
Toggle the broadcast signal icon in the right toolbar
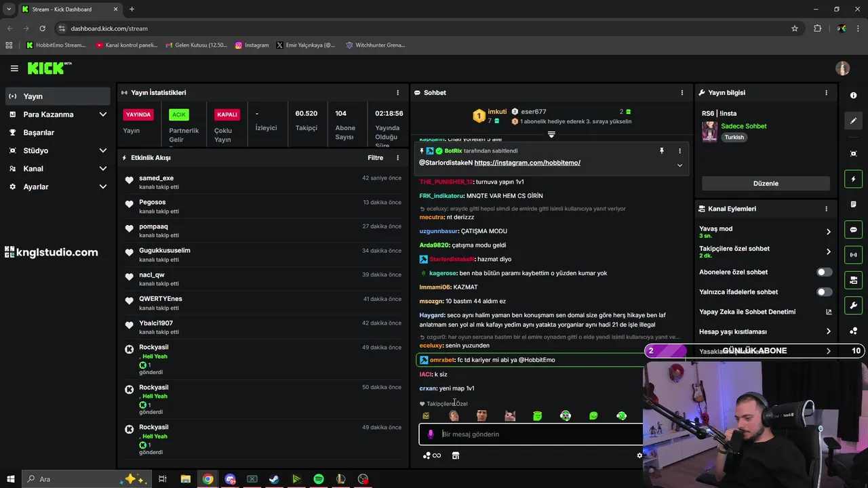(853, 255)
